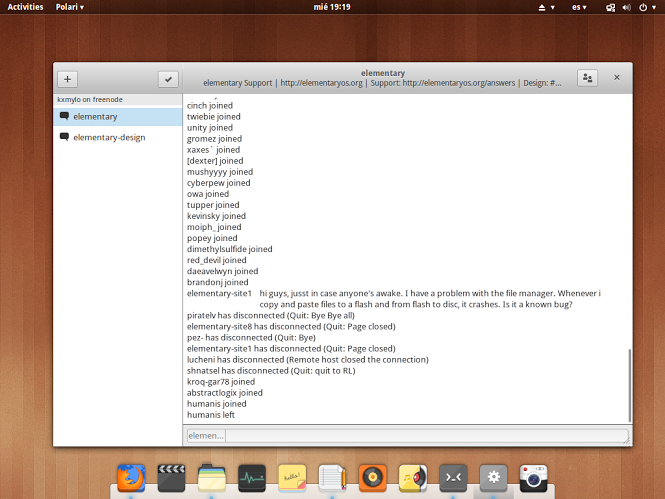Click the line 'humanis left'
This screenshot has height=499, width=665.
211,415
